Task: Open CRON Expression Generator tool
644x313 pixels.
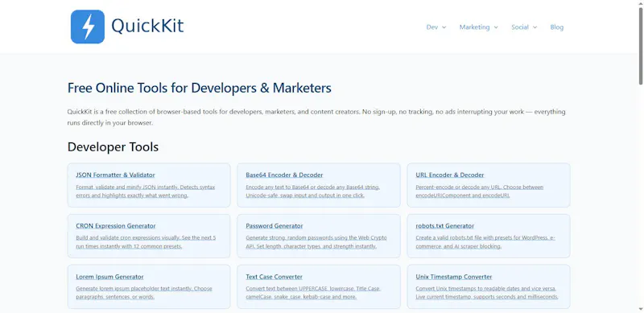Action: click(116, 226)
